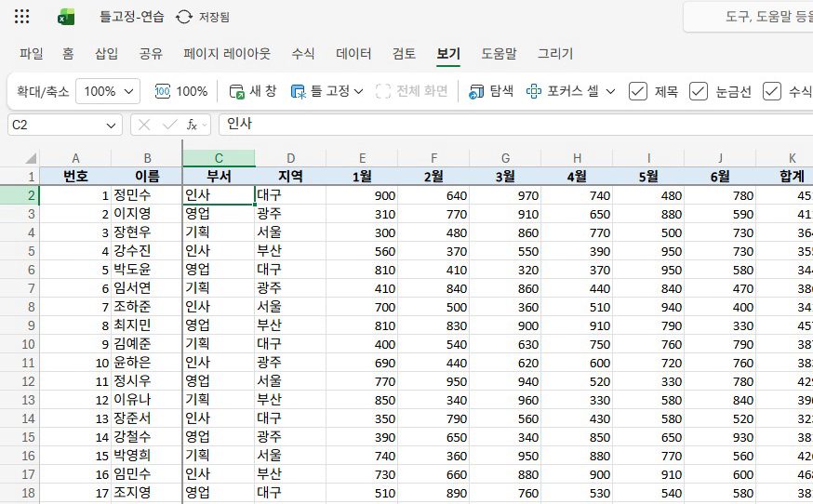
Task: Click the select all corner triangle
Action: coord(31,158)
